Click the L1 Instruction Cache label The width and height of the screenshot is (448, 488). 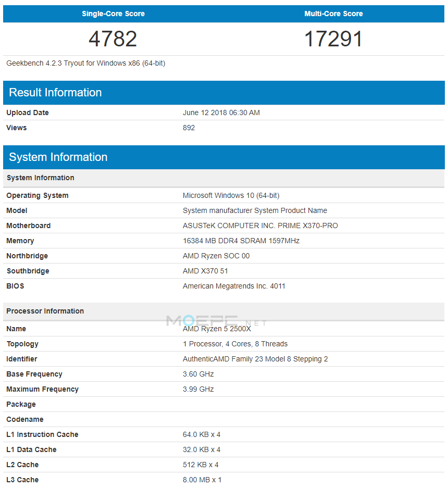pos(42,434)
